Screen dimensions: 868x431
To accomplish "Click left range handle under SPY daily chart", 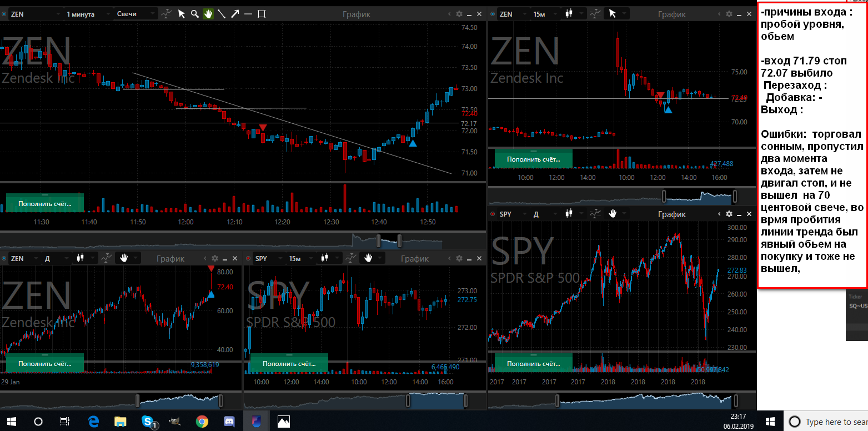I will coord(558,400).
